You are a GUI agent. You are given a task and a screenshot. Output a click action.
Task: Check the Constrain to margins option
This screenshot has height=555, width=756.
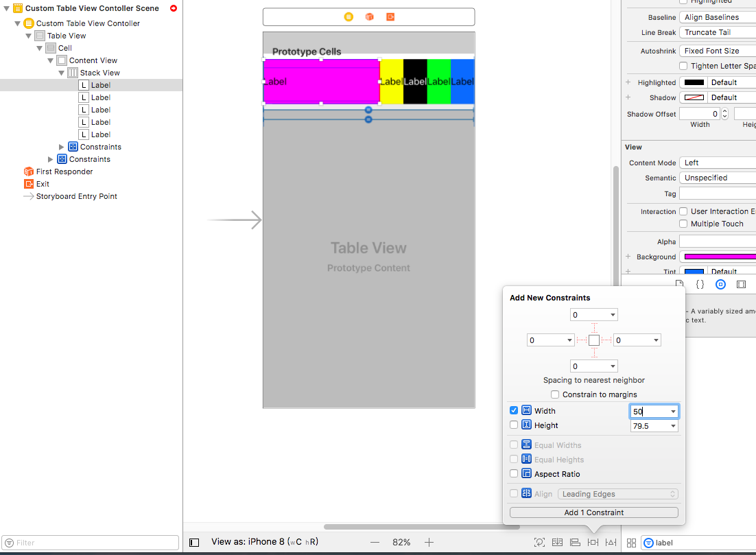[x=555, y=394]
